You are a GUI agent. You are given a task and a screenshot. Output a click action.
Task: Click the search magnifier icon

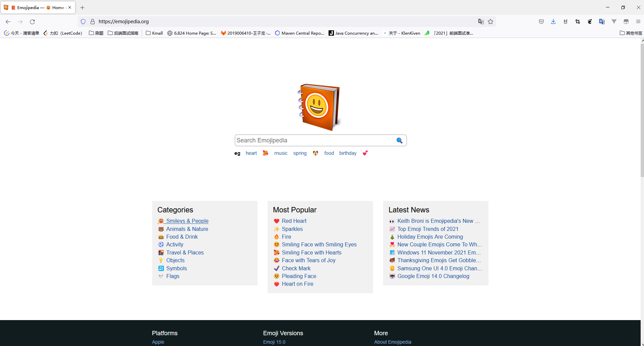tap(399, 140)
